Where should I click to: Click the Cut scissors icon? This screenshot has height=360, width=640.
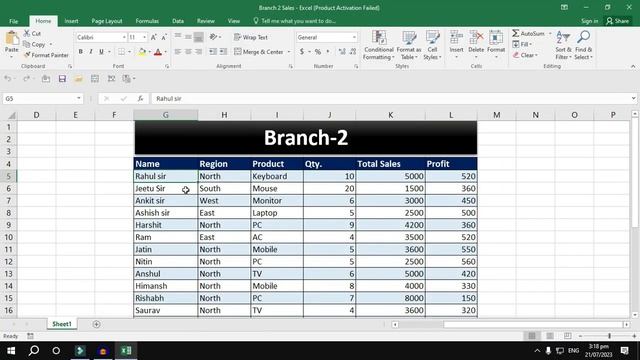click(27, 33)
